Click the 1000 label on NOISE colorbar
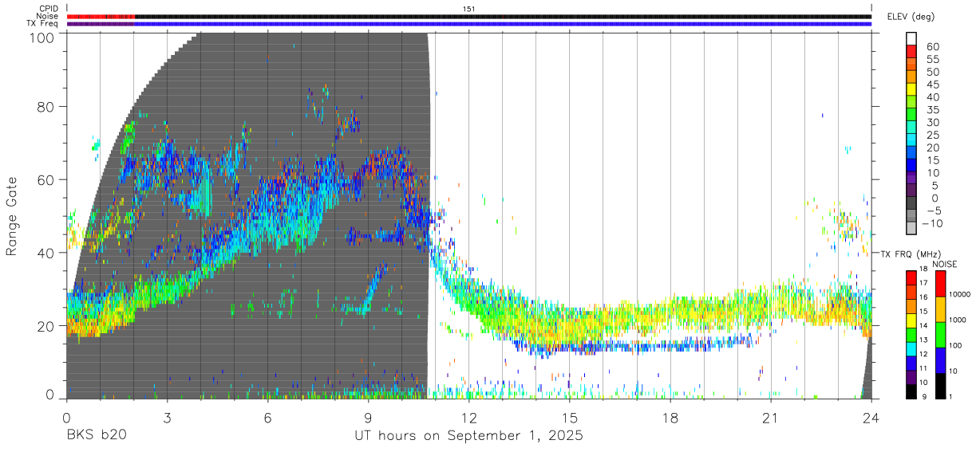 (958, 320)
